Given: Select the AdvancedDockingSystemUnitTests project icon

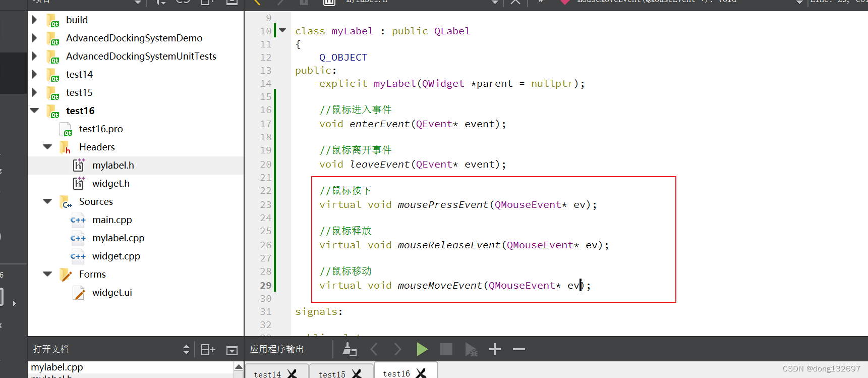Looking at the screenshot, I should [x=53, y=57].
